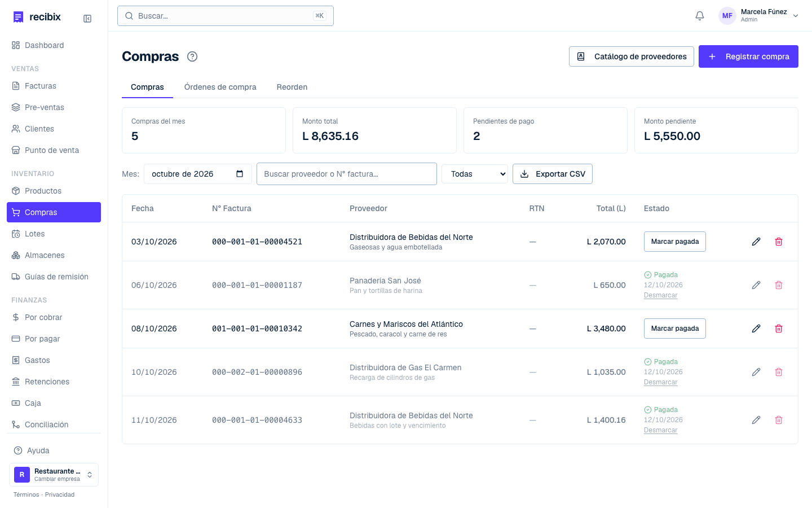Expand the Todas status filter dropdown
Image resolution: width=812 pixels, height=508 pixels.
coord(475,174)
